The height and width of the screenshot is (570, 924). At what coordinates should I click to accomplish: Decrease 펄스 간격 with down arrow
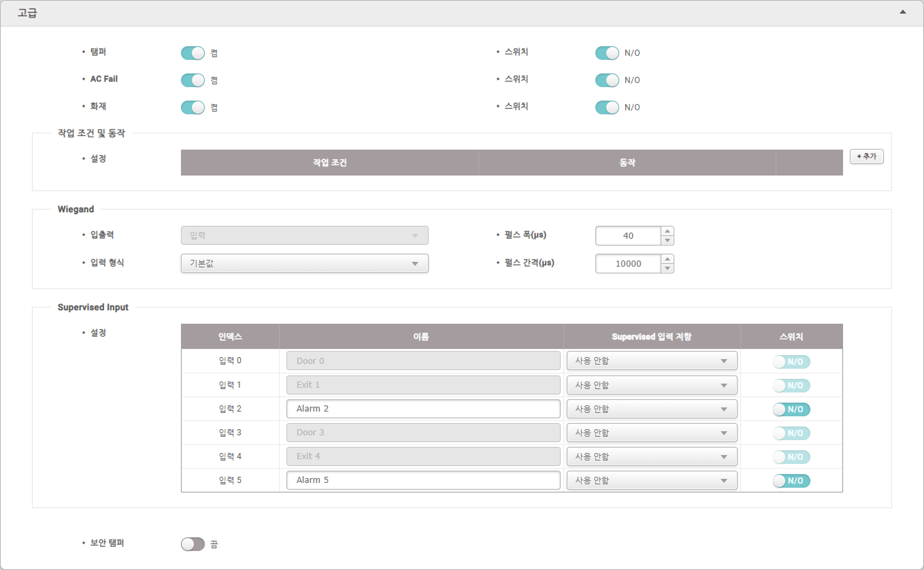667,268
